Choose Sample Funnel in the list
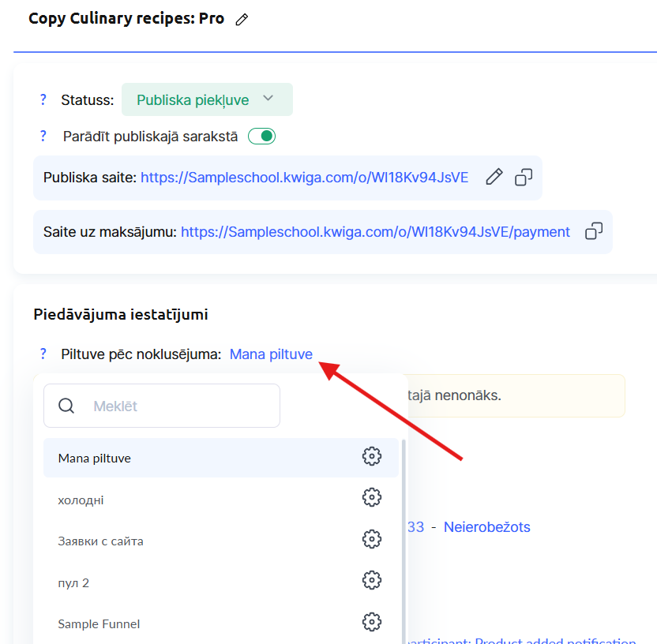 (x=99, y=624)
